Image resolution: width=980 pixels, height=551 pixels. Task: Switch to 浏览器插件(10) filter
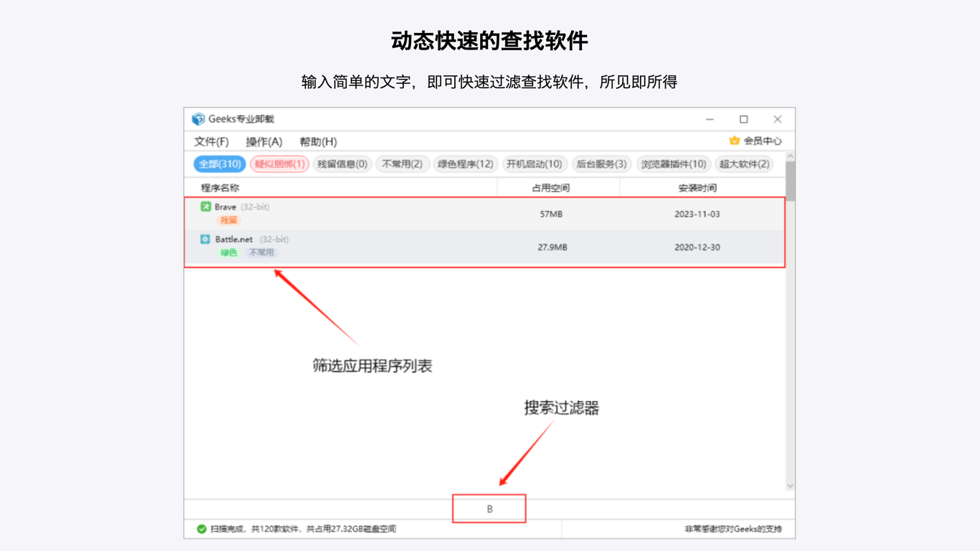click(x=674, y=164)
